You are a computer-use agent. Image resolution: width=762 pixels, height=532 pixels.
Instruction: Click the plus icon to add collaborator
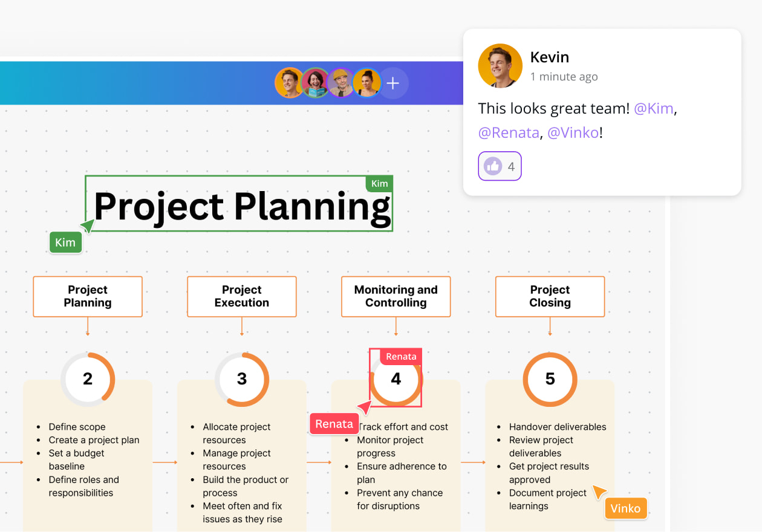(x=393, y=83)
